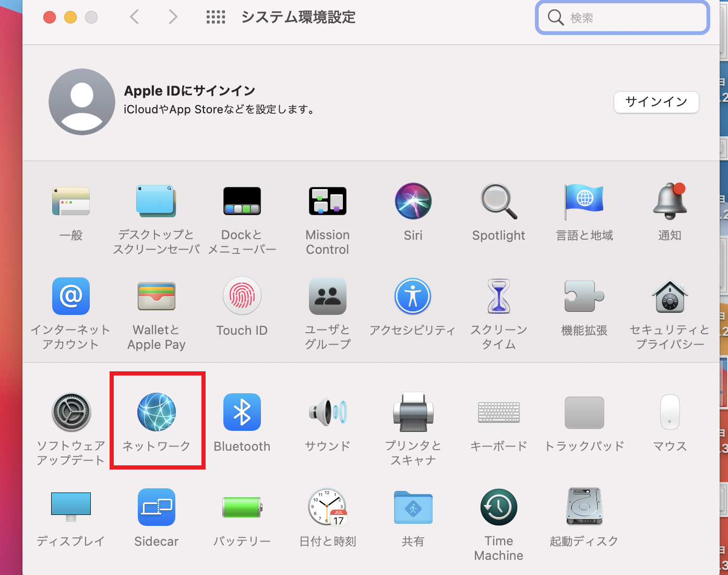Open ソフトウェアアップデート preferences
Screen dimensions: 728x575
[71, 413]
